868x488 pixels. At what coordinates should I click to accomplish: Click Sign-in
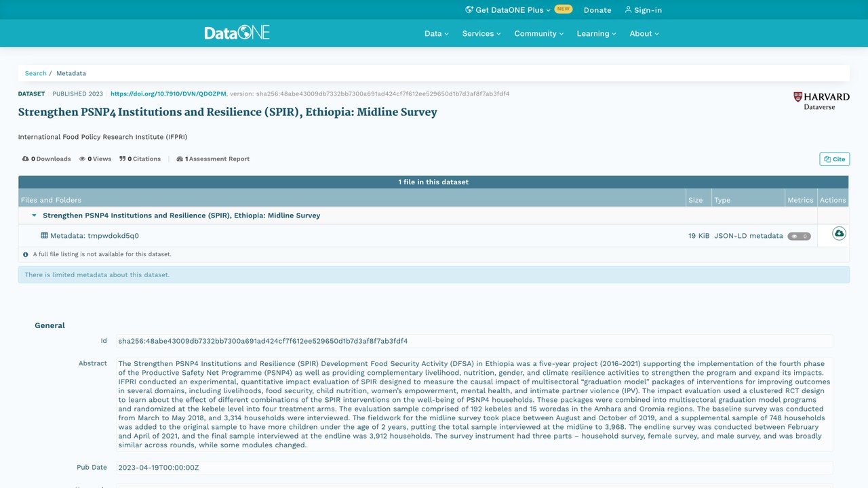pos(643,10)
